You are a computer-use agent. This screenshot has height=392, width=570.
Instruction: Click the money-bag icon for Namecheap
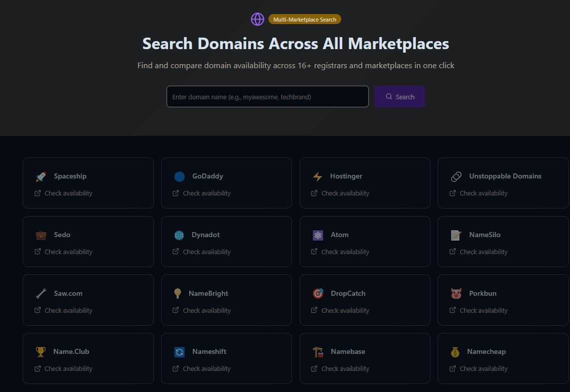[x=456, y=351]
